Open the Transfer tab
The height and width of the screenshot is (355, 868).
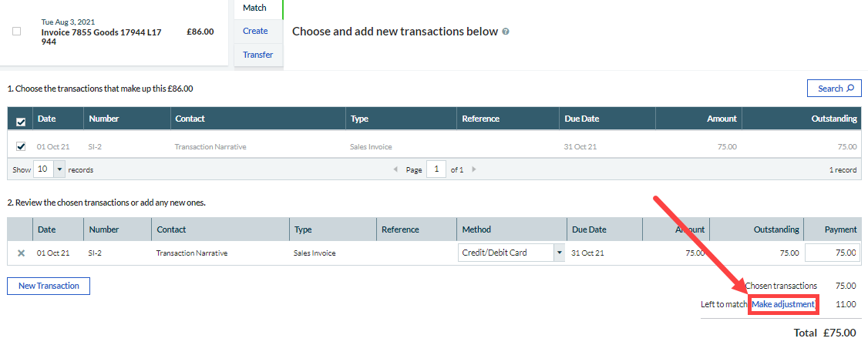click(x=257, y=55)
